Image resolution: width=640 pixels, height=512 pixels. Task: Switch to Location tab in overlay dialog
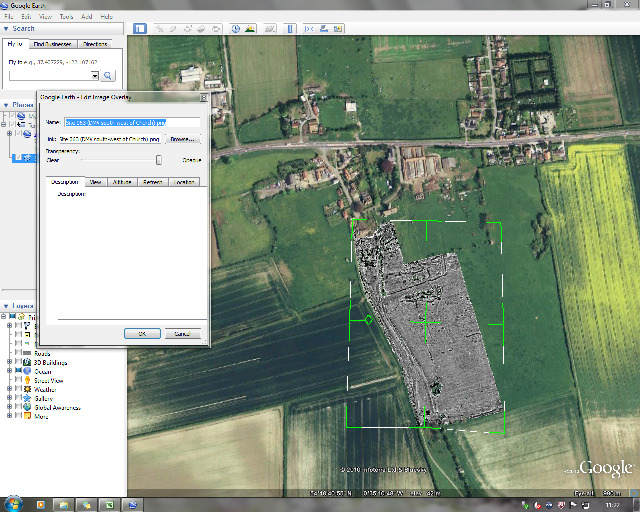tap(184, 182)
